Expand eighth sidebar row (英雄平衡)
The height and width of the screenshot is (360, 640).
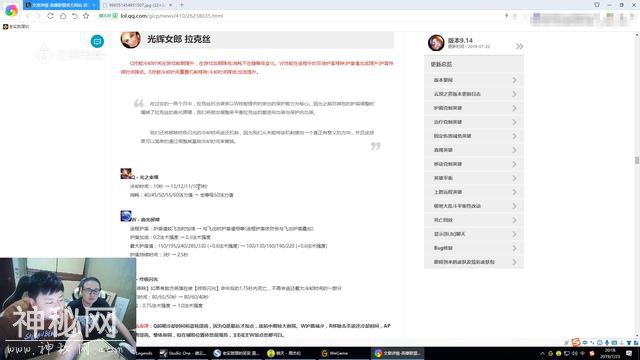pyautogui.click(x=474, y=178)
